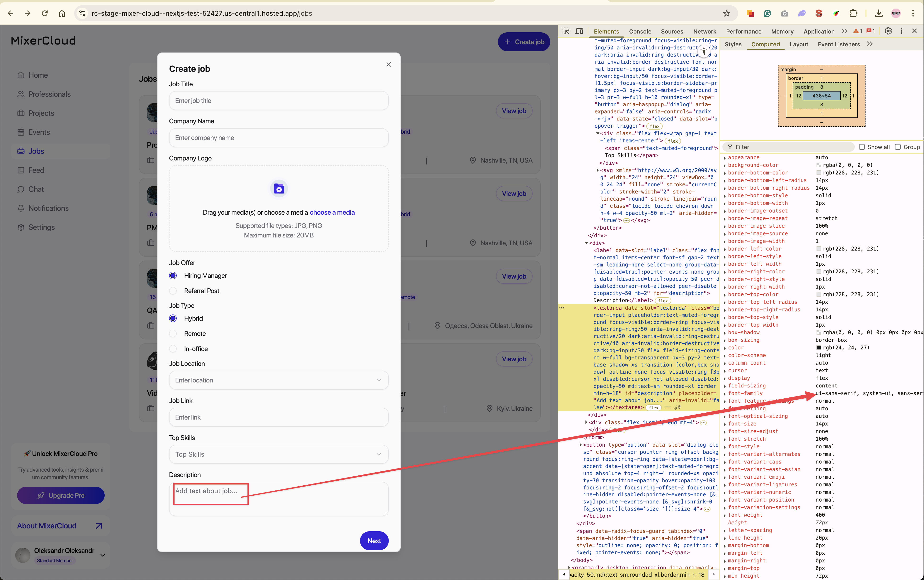Select the Remote job type
This screenshot has height=580, width=924.
(x=173, y=334)
